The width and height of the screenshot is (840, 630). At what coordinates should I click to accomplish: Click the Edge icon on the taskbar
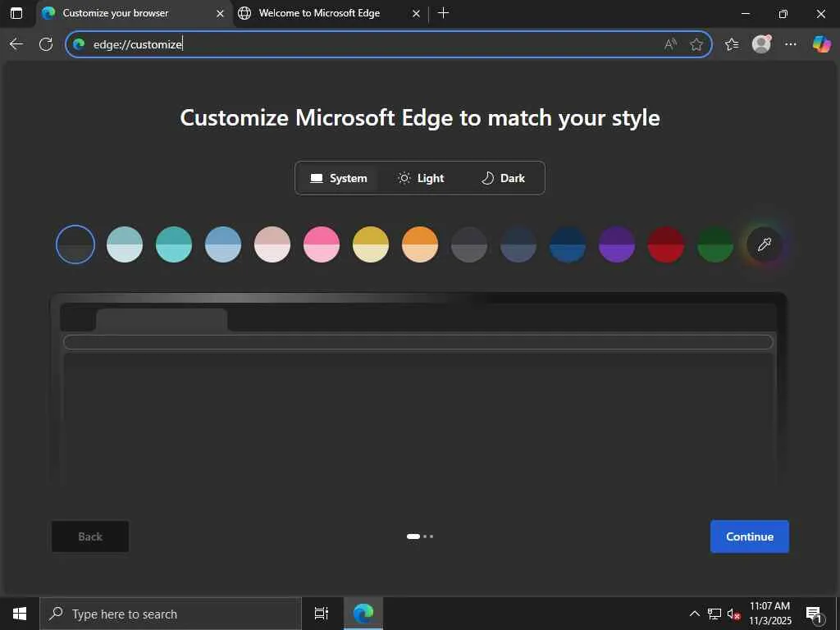pos(363,614)
